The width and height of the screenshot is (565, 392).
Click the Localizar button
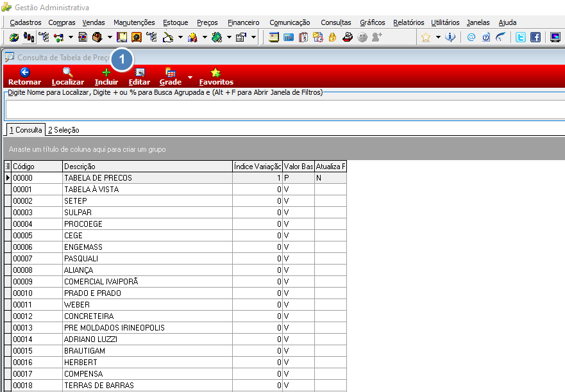click(68, 77)
